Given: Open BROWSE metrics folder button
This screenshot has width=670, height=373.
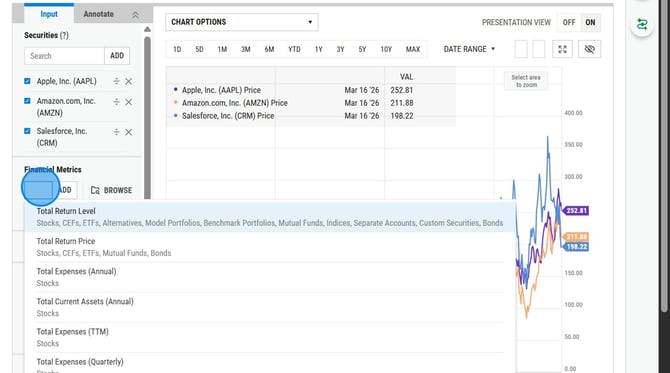Looking at the screenshot, I should pyautogui.click(x=112, y=190).
